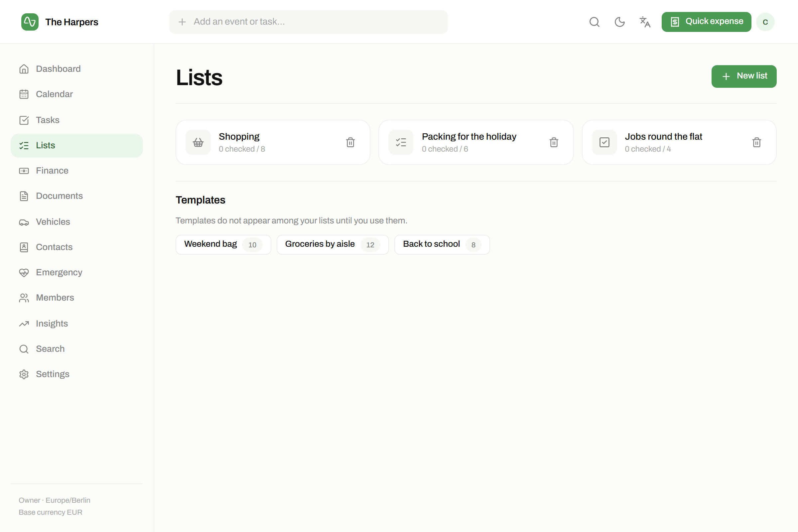Open Documents in sidebar

77,196
